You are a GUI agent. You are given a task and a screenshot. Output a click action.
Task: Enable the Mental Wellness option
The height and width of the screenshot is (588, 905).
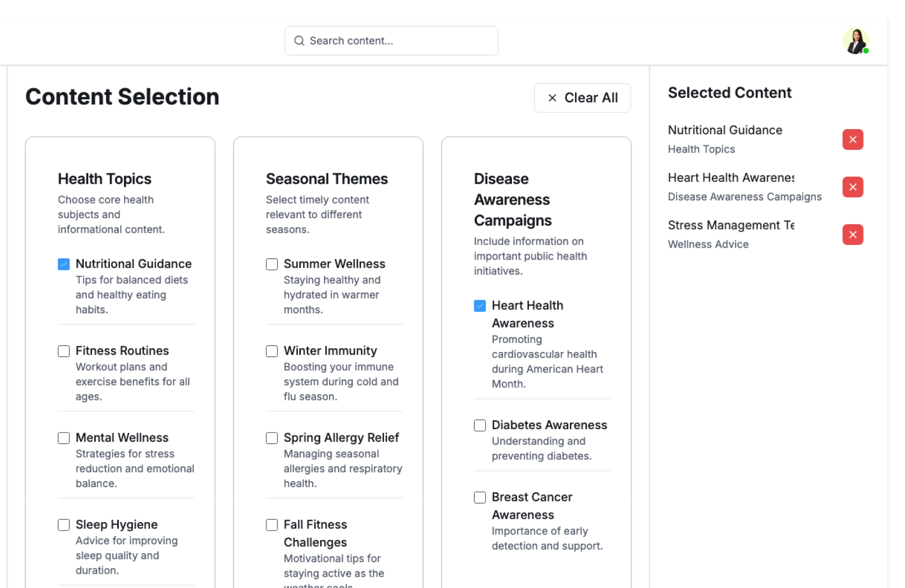[64, 438]
